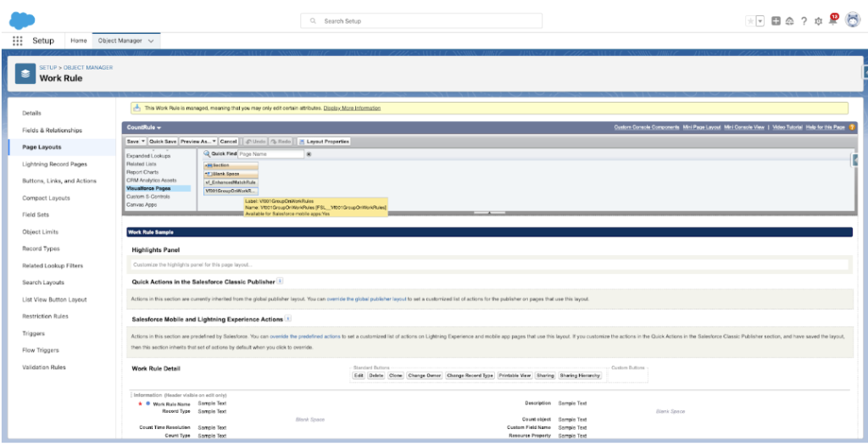Open the Save button dropdown arrow
The image size is (868, 446).
click(x=144, y=142)
